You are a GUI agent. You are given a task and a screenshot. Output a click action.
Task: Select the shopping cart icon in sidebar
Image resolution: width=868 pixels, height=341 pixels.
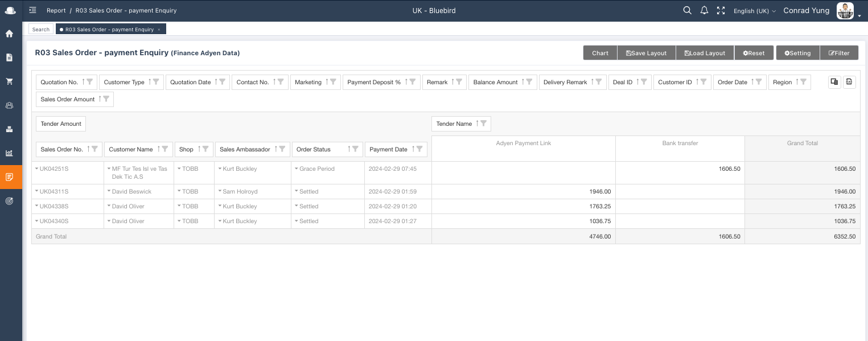click(10, 81)
